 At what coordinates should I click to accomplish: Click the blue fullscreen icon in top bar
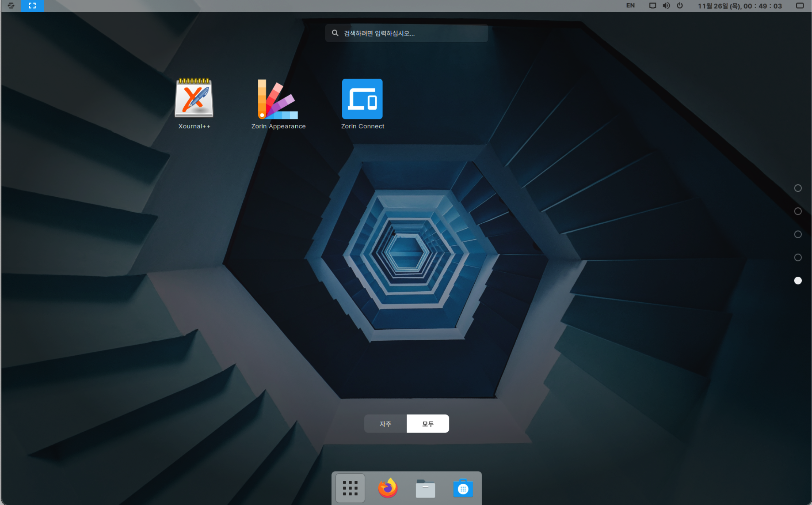[32, 6]
